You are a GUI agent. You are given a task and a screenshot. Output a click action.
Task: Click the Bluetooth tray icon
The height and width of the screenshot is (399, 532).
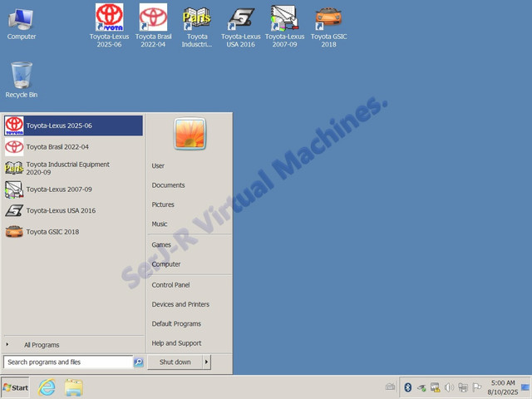point(408,387)
